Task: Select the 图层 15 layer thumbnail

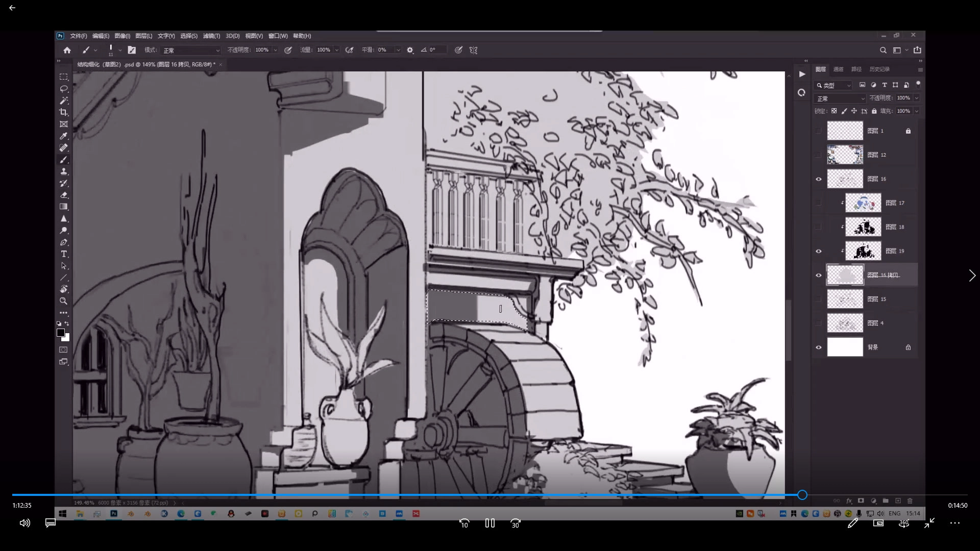Action: pyautogui.click(x=845, y=299)
